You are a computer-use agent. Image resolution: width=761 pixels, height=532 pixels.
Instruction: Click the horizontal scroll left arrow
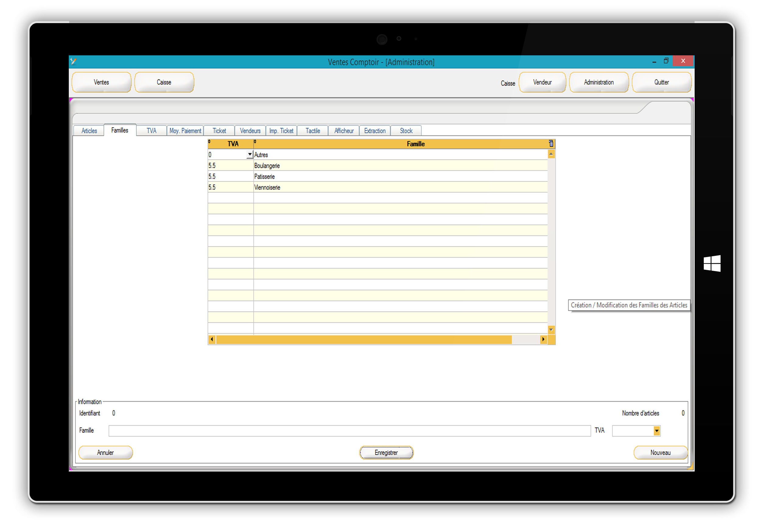tap(212, 339)
